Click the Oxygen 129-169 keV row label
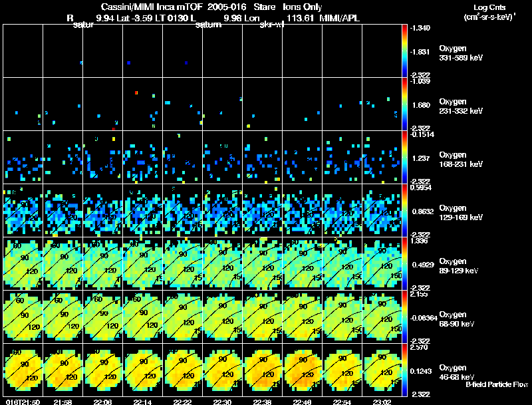This screenshot has height=405, width=532. point(461,211)
